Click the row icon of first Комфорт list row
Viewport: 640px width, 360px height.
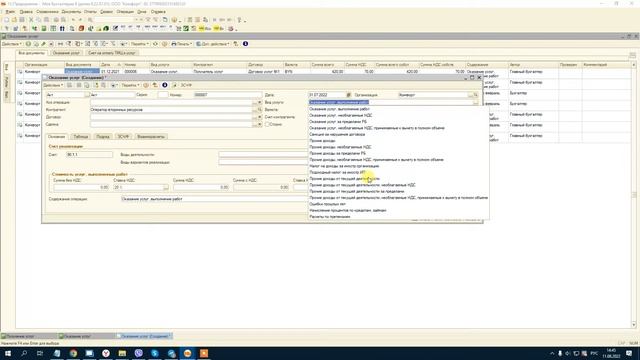click(x=20, y=71)
